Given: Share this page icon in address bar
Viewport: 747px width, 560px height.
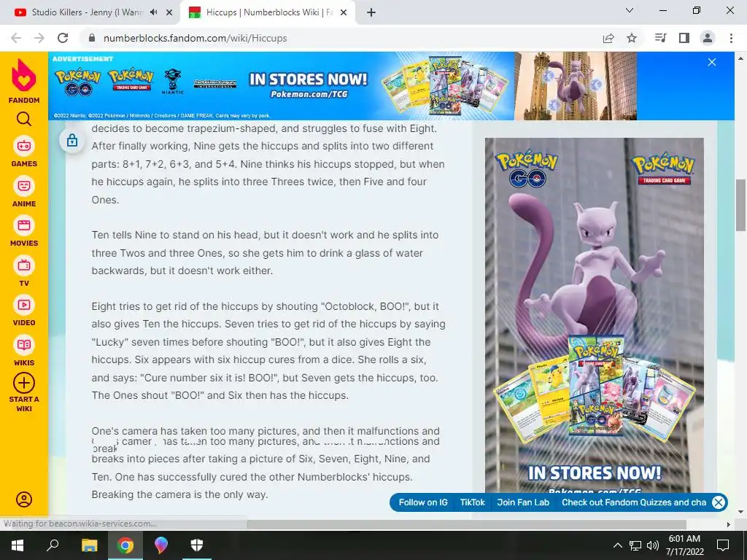Looking at the screenshot, I should point(608,38).
